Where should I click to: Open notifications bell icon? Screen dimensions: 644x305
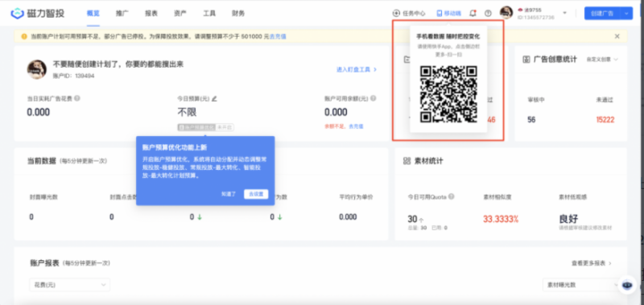point(473,13)
